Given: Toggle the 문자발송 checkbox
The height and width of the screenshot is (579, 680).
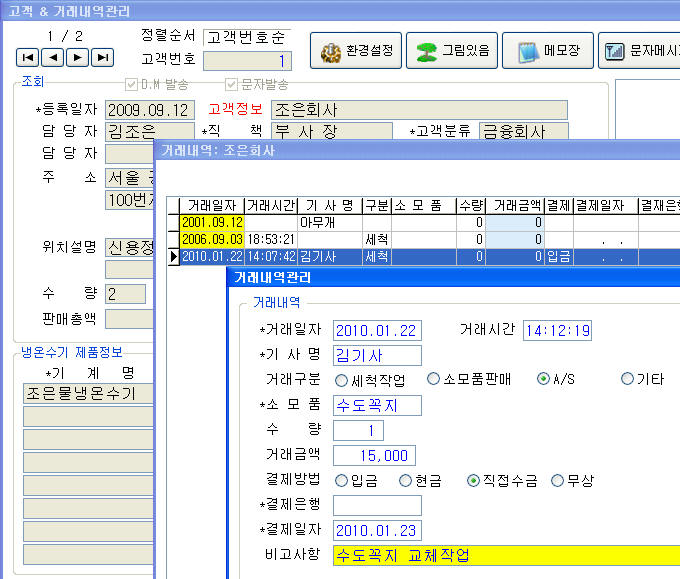Looking at the screenshot, I should tap(232, 84).
